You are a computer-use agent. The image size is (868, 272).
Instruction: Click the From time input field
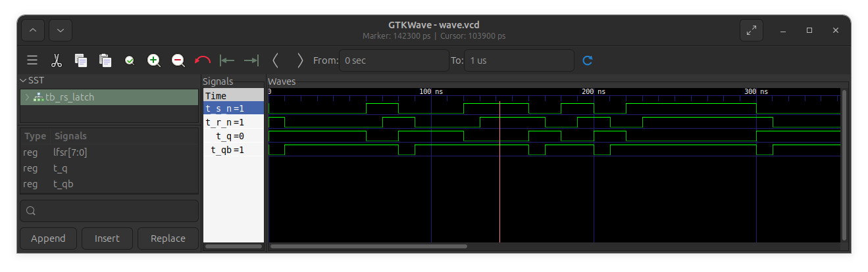pos(394,60)
